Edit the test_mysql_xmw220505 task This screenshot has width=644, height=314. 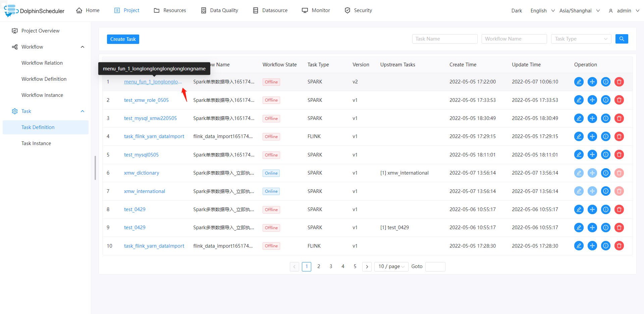pyautogui.click(x=579, y=118)
